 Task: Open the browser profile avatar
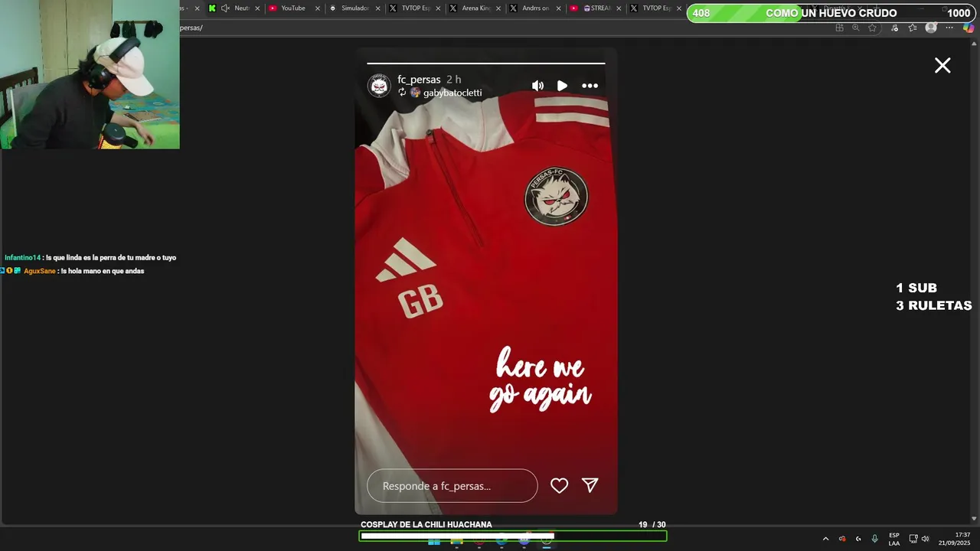coord(931,28)
